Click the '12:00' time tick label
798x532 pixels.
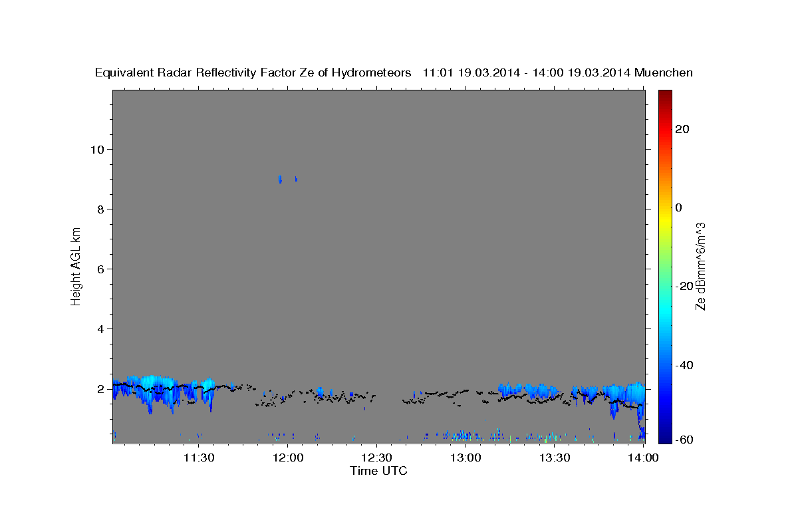tap(288, 458)
